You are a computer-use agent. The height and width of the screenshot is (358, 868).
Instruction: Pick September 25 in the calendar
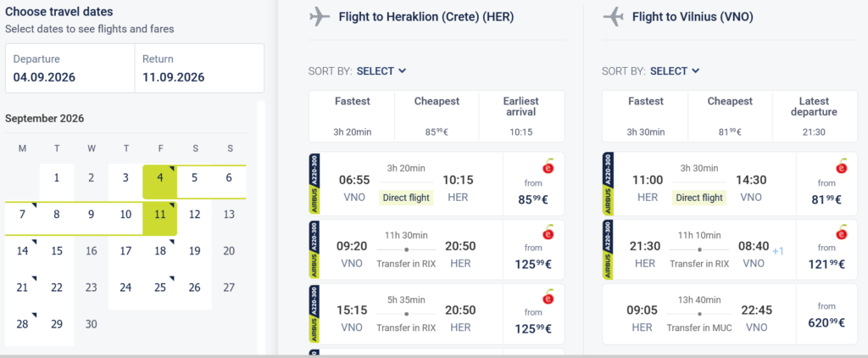[160, 288]
